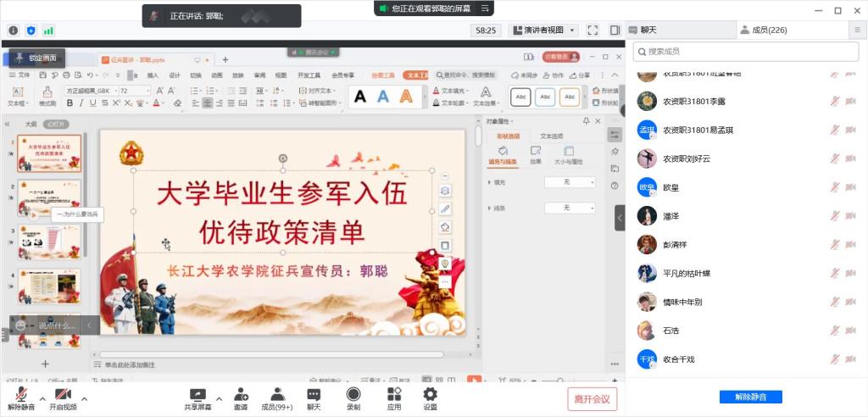Open meeting Settings (设置) gear
Screen dimensions: 868x417
[430, 395]
